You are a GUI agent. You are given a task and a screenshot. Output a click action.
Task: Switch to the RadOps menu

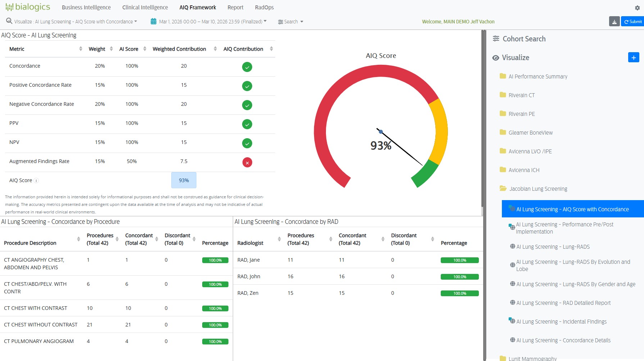tap(264, 8)
